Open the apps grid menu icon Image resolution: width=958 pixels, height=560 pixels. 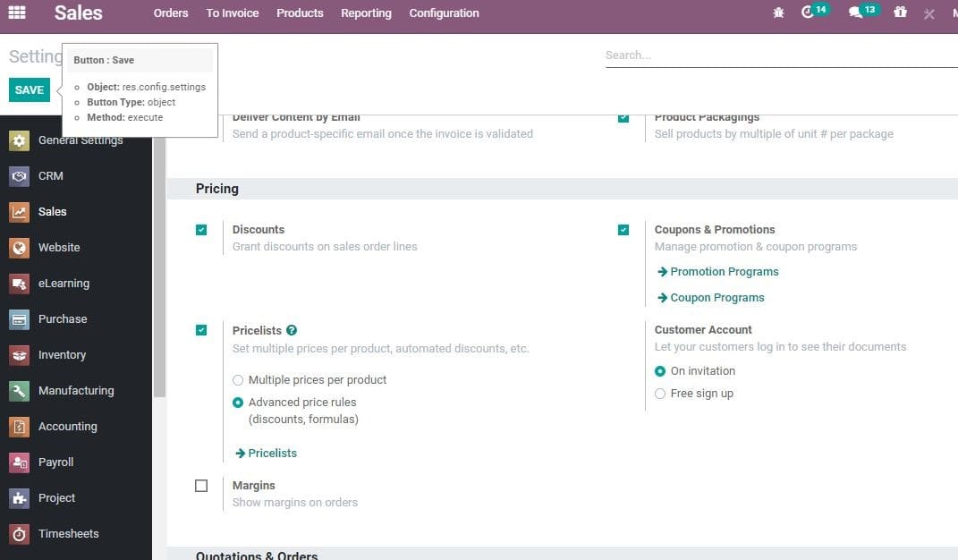coord(16,13)
